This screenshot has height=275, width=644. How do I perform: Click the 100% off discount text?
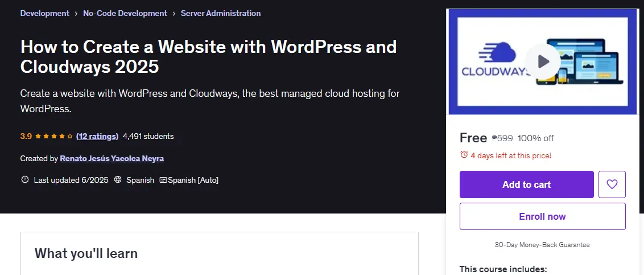click(535, 138)
